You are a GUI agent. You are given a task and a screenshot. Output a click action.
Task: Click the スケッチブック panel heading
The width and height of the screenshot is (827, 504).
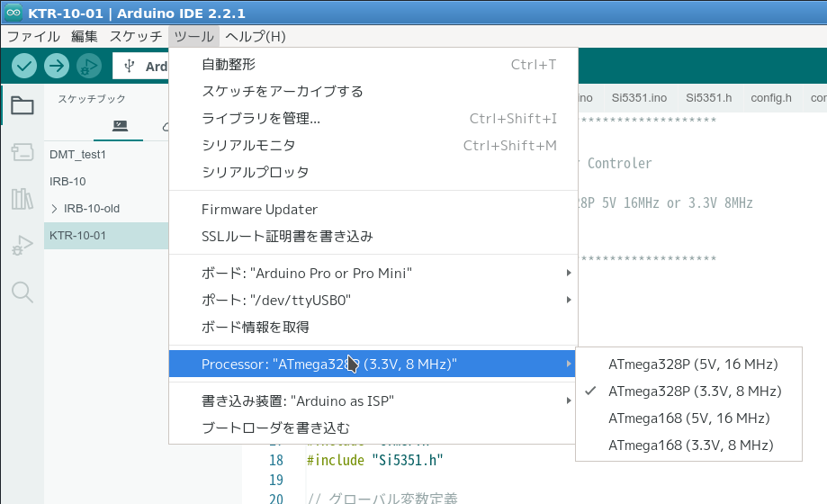[x=92, y=99]
